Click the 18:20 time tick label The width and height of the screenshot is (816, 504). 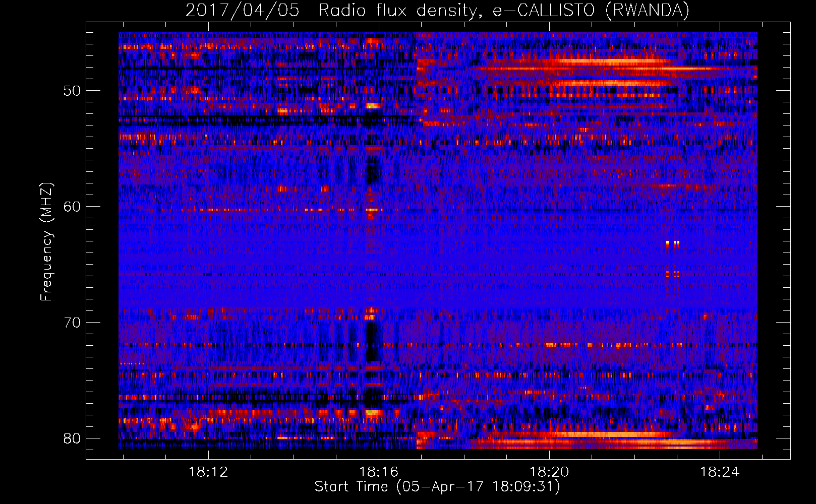click(549, 472)
